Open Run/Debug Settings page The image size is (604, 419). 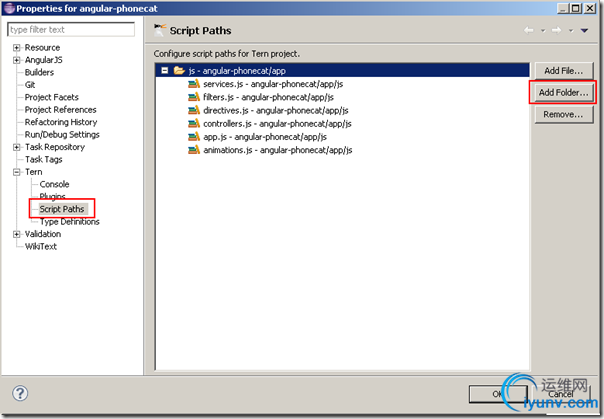(62, 134)
